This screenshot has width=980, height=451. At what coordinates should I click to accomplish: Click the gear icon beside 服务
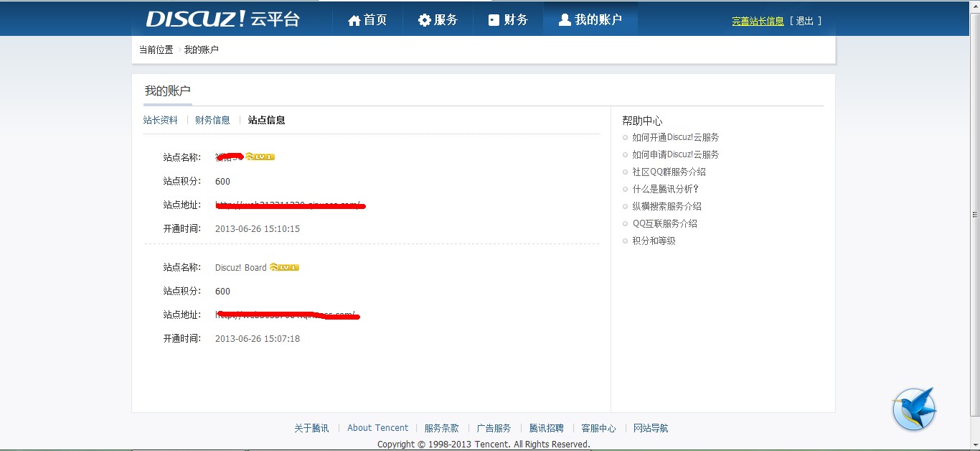coord(425,20)
